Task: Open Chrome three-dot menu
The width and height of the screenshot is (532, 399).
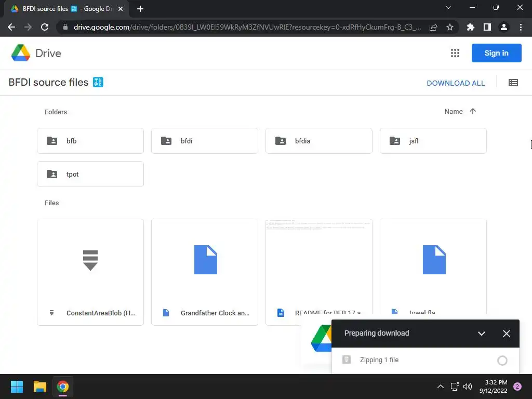Action: coord(521,27)
